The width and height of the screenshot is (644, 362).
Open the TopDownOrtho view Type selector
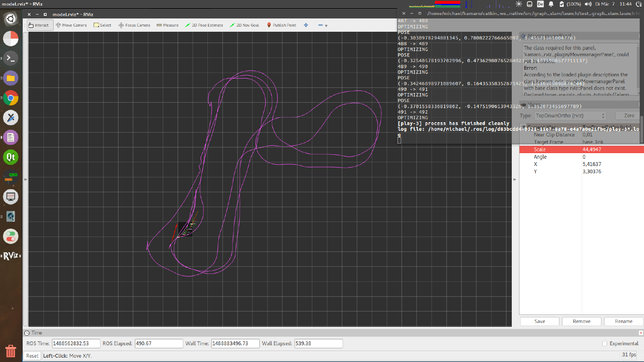[570, 115]
